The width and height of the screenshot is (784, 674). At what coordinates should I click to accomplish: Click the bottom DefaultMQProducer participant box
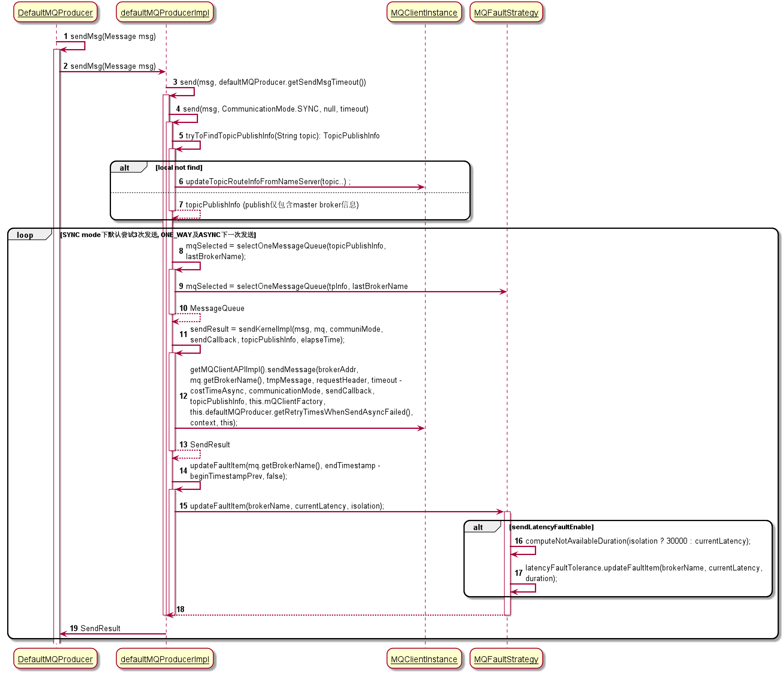point(55,659)
